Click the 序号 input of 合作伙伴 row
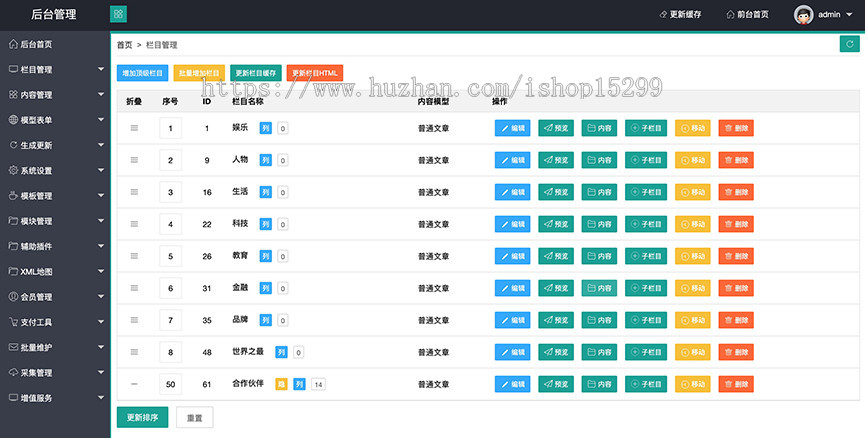This screenshot has width=865, height=438. click(170, 384)
